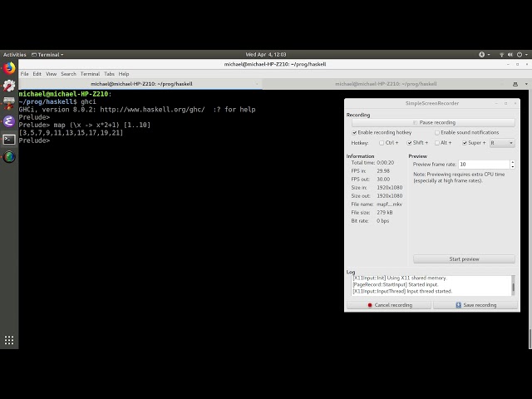Disable the Enable recording hotkey checkbox
The width and height of the screenshot is (532, 399).
[355, 132]
